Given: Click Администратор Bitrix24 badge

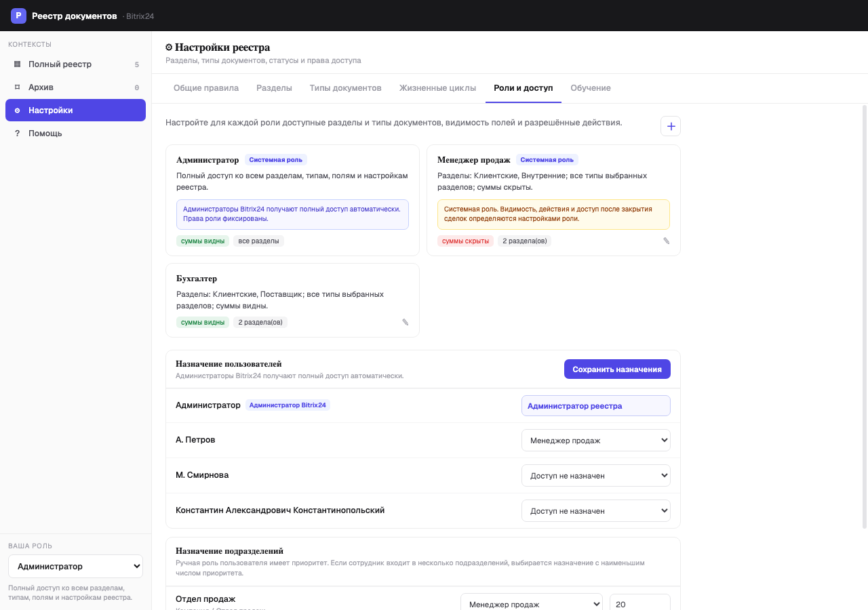Looking at the screenshot, I should coord(288,405).
